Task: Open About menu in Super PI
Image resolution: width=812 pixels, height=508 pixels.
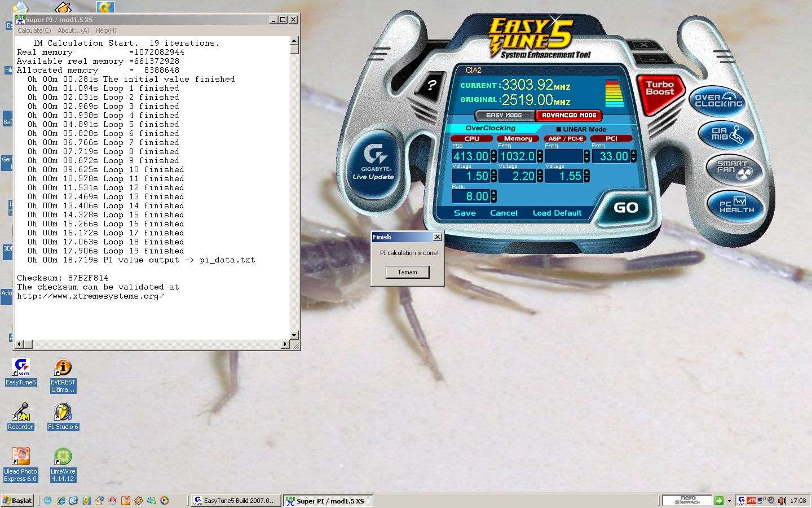Action: tap(73, 30)
